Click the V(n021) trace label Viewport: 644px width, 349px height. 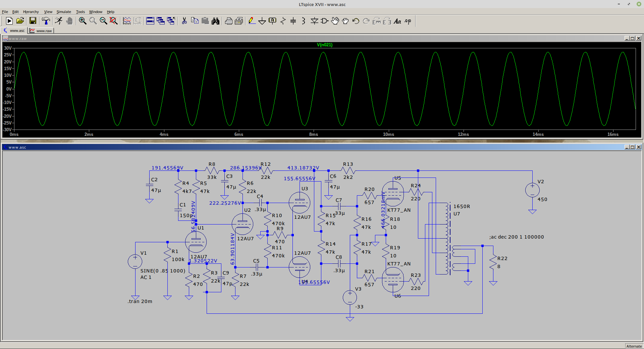324,45
